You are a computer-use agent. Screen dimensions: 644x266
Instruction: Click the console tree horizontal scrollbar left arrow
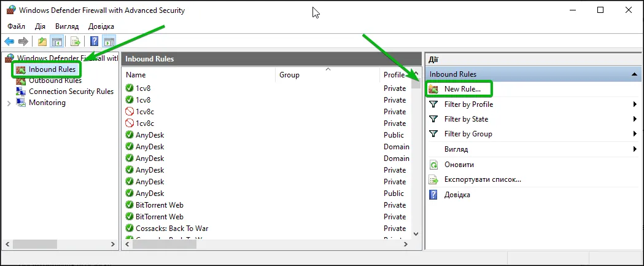point(7,244)
